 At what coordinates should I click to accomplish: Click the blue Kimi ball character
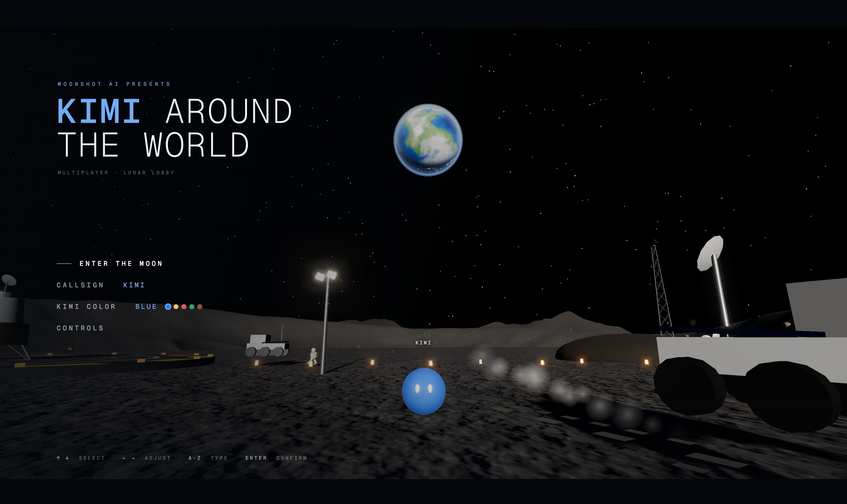(x=423, y=391)
